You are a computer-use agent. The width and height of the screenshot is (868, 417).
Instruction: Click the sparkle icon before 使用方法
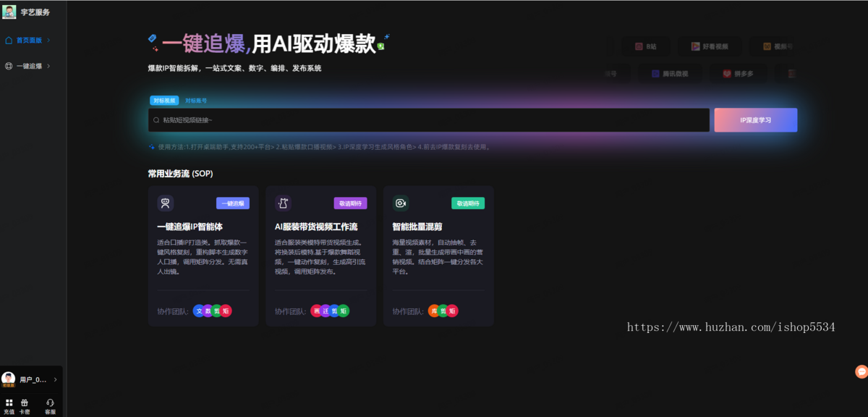pyautogui.click(x=152, y=147)
